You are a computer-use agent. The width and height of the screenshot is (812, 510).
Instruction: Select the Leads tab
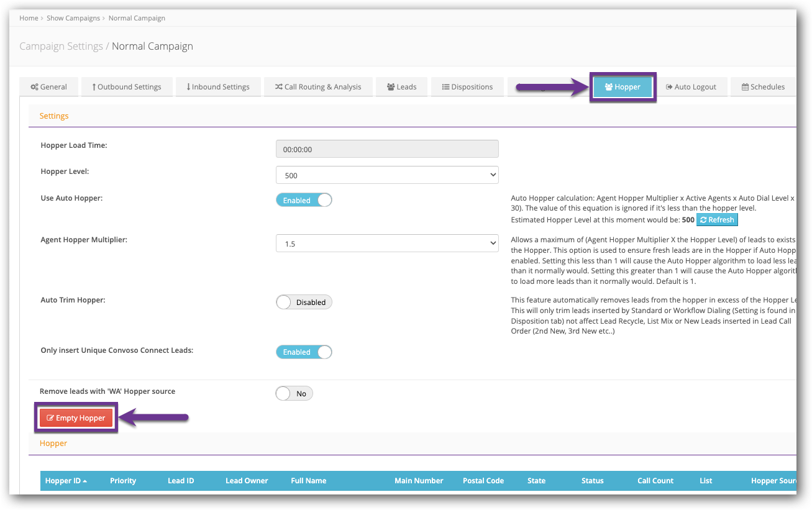pos(401,87)
